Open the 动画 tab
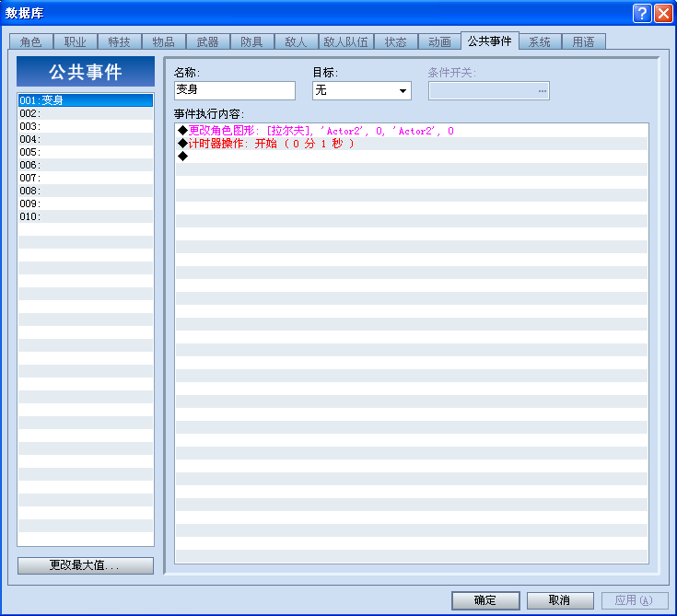The width and height of the screenshot is (677, 616). tap(440, 41)
